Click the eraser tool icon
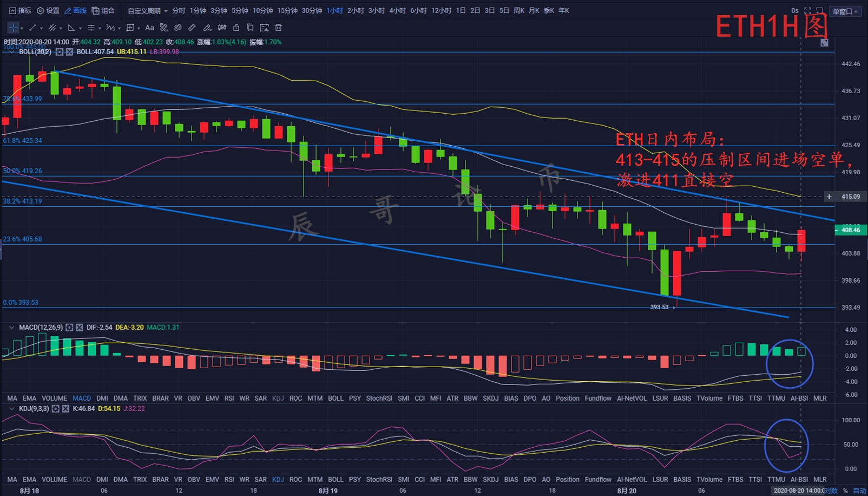Screen dimensions: 868x496 [177, 28]
